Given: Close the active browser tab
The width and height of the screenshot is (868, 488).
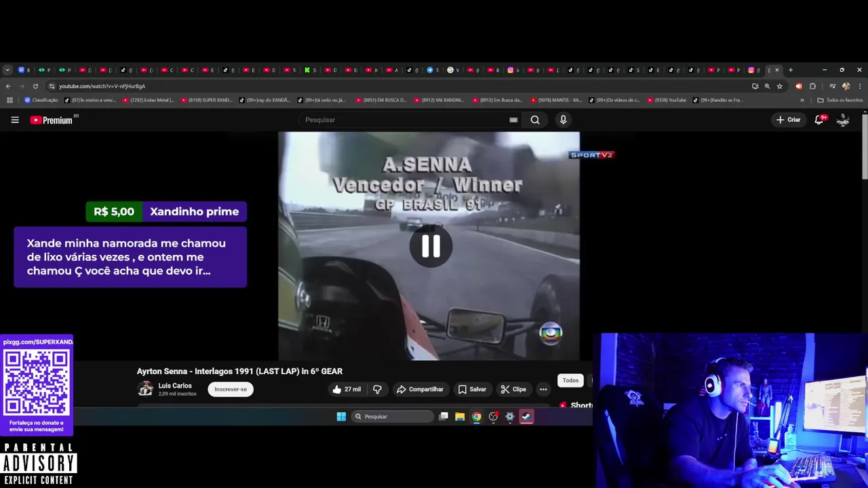Looking at the screenshot, I should (x=777, y=70).
